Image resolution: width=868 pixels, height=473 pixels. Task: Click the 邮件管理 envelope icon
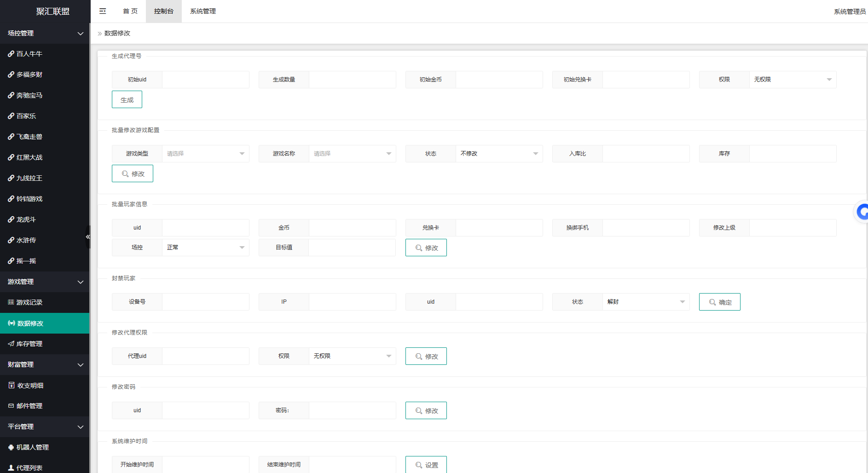[x=11, y=406]
